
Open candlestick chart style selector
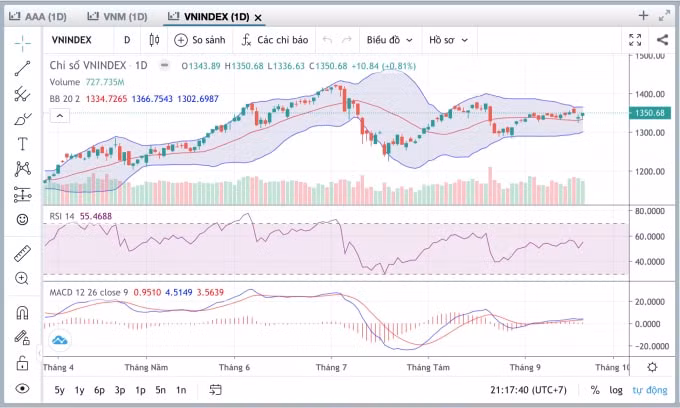(x=154, y=40)
